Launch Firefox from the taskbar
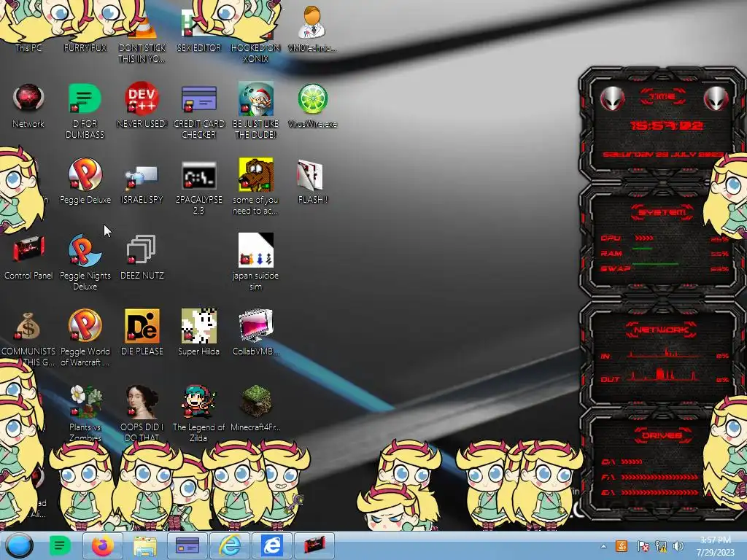Screen dimensions: 747x560 pos(102,545)
